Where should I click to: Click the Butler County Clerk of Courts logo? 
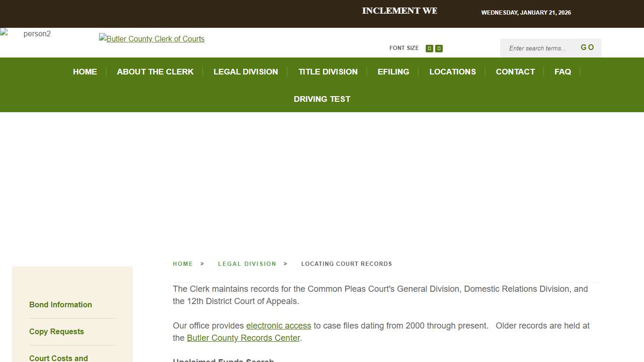[x=151, y=39]
